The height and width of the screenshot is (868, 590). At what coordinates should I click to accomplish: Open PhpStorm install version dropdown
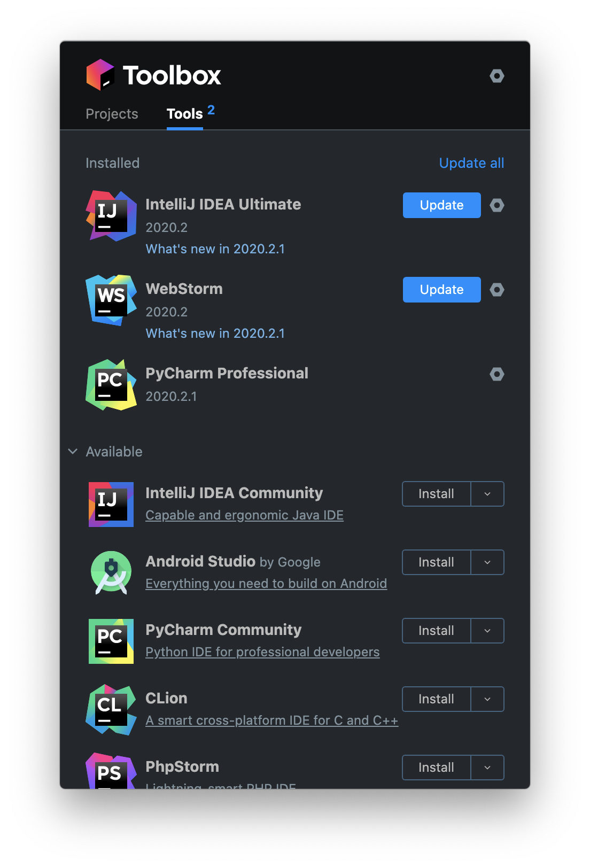(x=487, y=768)
